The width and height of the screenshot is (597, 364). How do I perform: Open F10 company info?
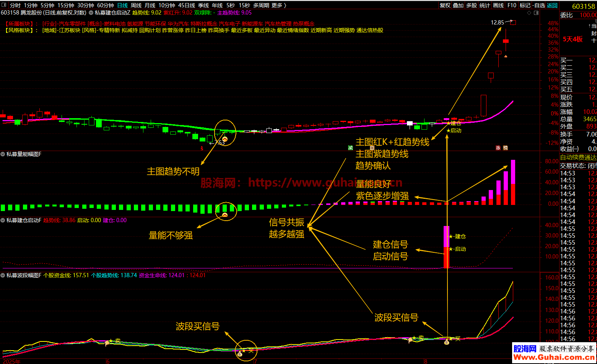coord(512,5)
